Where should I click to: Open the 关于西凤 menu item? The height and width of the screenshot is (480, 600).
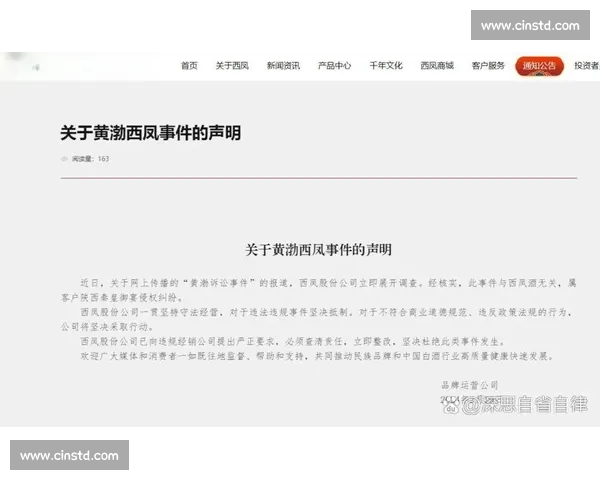(232, 66)
